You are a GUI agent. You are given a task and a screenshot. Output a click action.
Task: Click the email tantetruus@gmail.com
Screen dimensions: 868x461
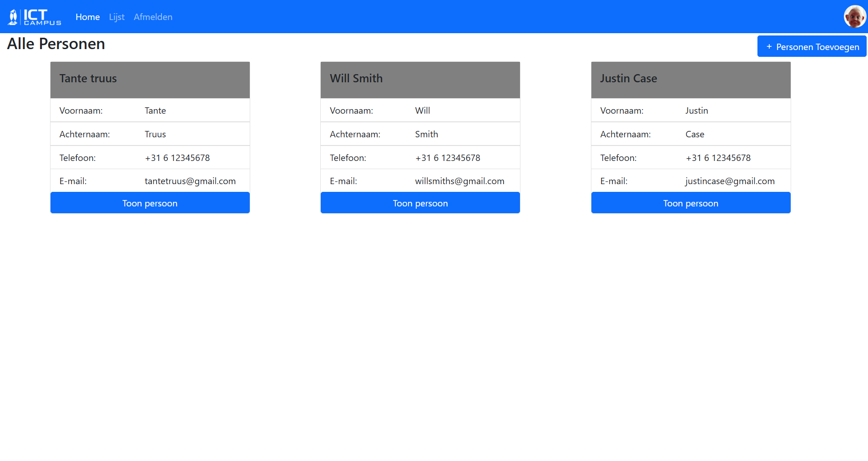[x=190, y=181]
